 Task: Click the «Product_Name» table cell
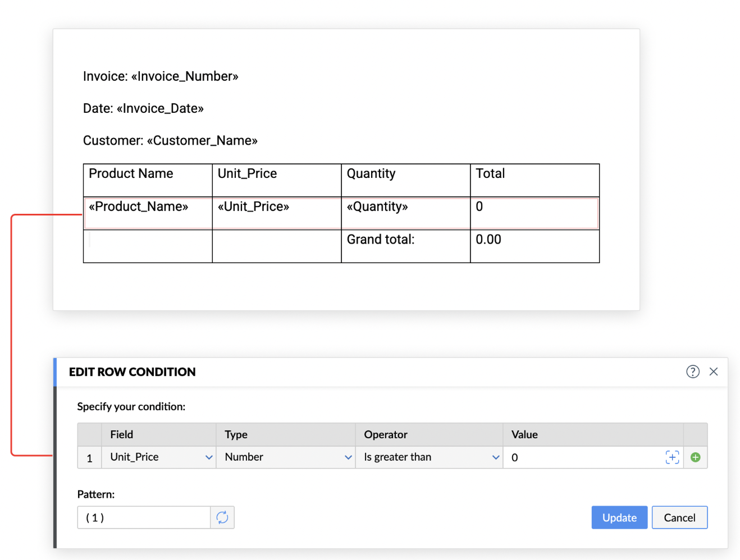coord(139,207)
